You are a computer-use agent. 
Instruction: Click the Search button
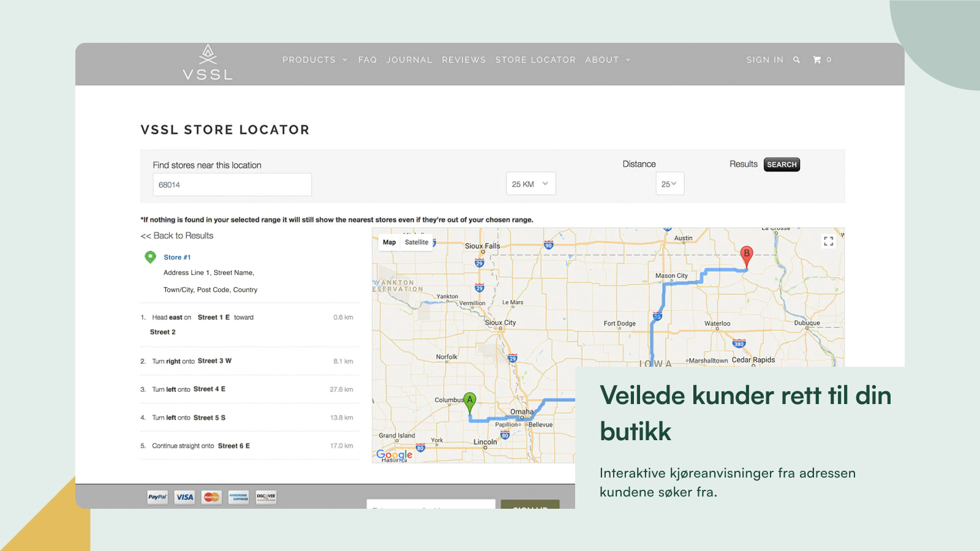tap(782, 165)
